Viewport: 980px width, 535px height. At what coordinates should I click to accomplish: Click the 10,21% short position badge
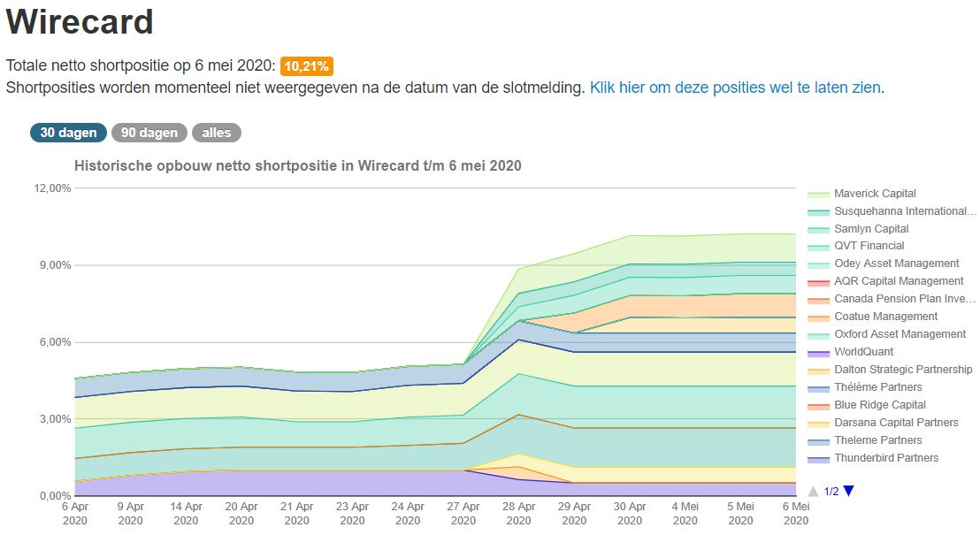[x=307, y=66]
